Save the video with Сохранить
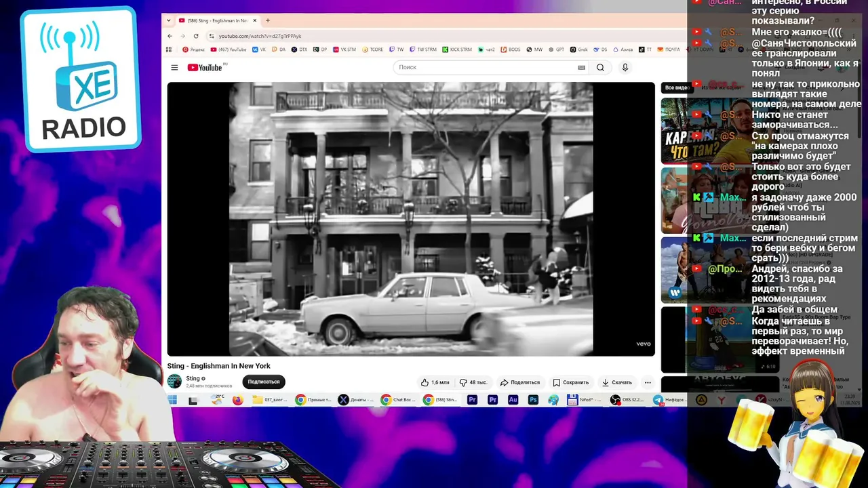 (571, 382)
